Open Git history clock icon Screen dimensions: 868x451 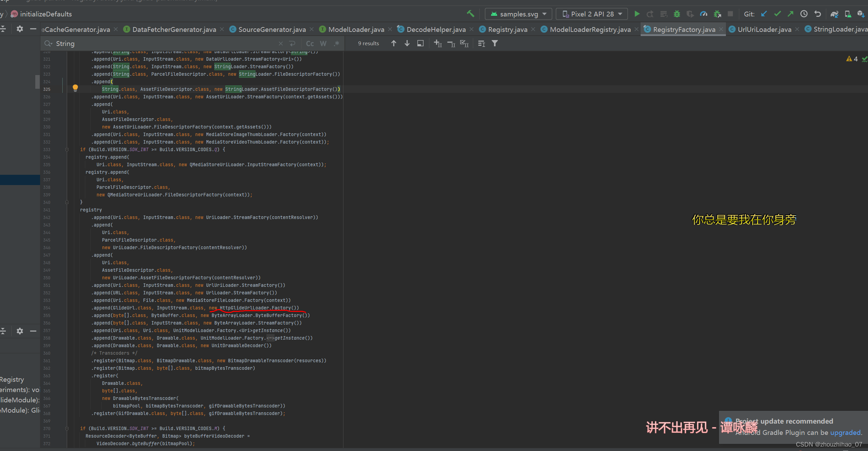click(x=804, y=14)
